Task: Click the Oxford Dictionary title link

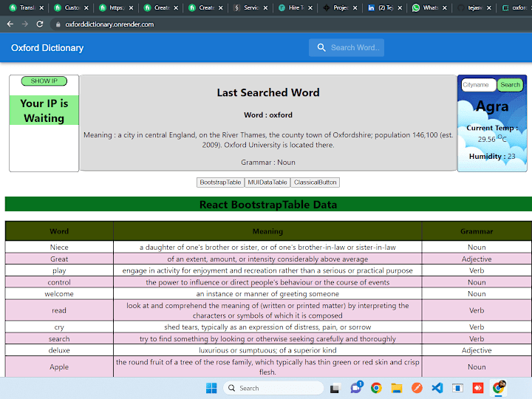Action: (x=47, y=48)
